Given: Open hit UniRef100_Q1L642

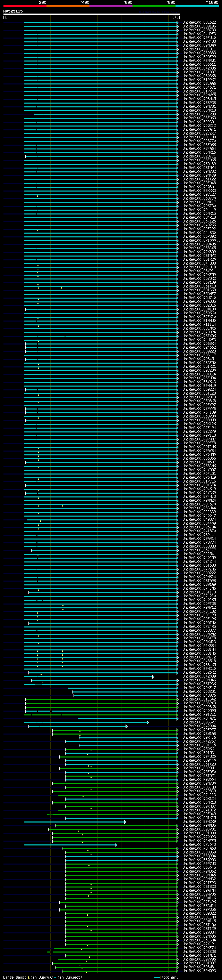Looking at the screenshot, I should (199, 699).
